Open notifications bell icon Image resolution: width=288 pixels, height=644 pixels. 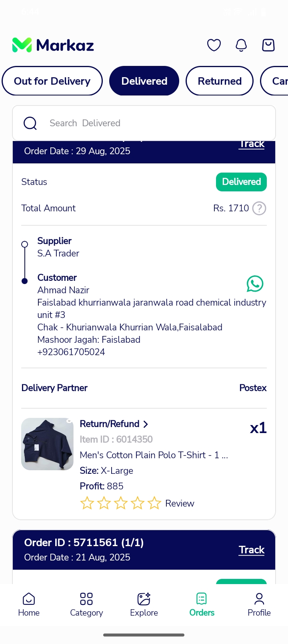(x=241, y=45)
